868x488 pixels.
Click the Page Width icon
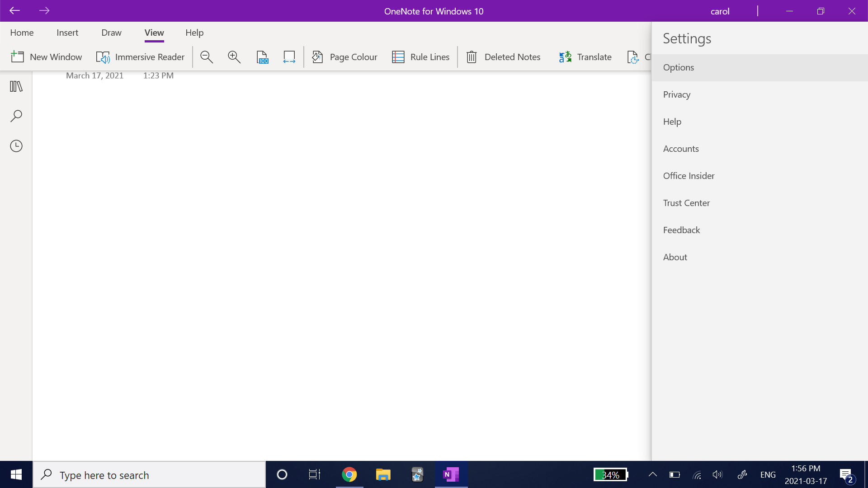click(x=289, y=57)
